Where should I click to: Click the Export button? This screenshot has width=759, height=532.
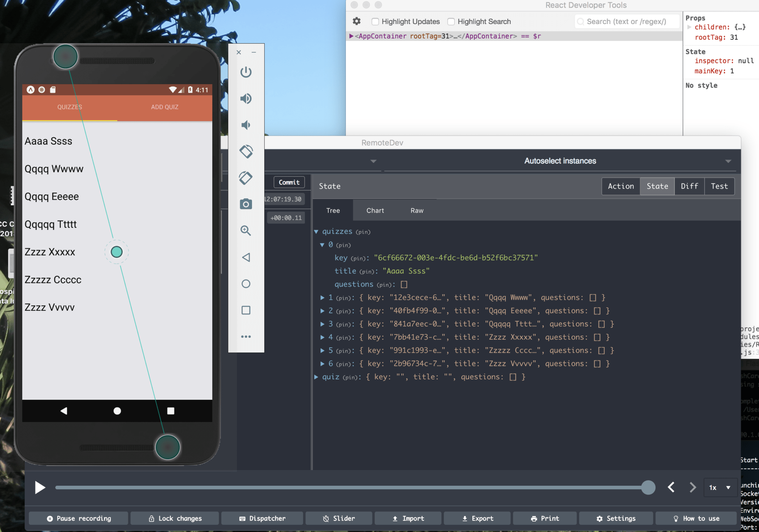coord(477,518)
